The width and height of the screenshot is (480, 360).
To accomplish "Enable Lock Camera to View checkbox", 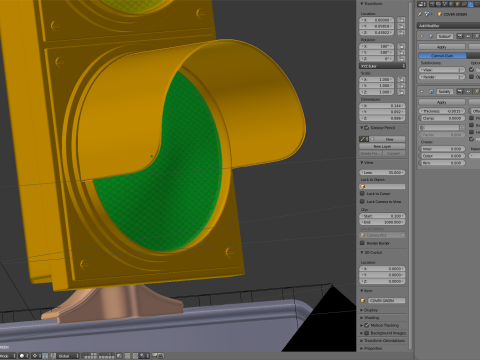I will coord(362,201).
